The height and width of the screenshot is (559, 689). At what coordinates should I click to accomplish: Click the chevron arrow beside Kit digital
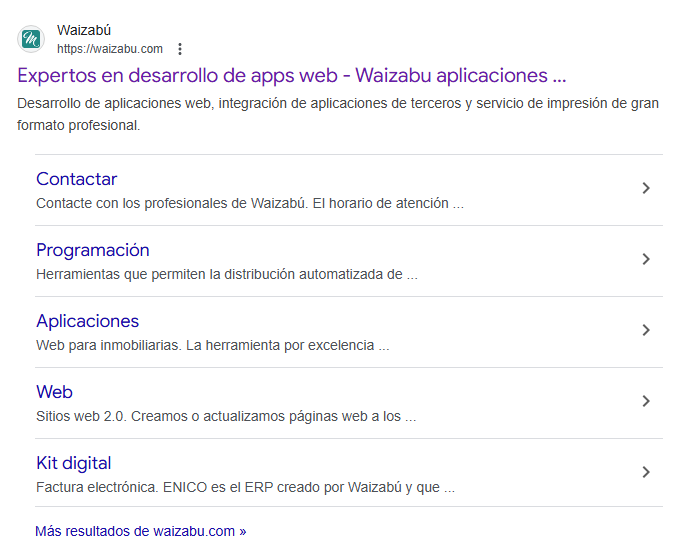pyautogui.click(x=646, y=472)
